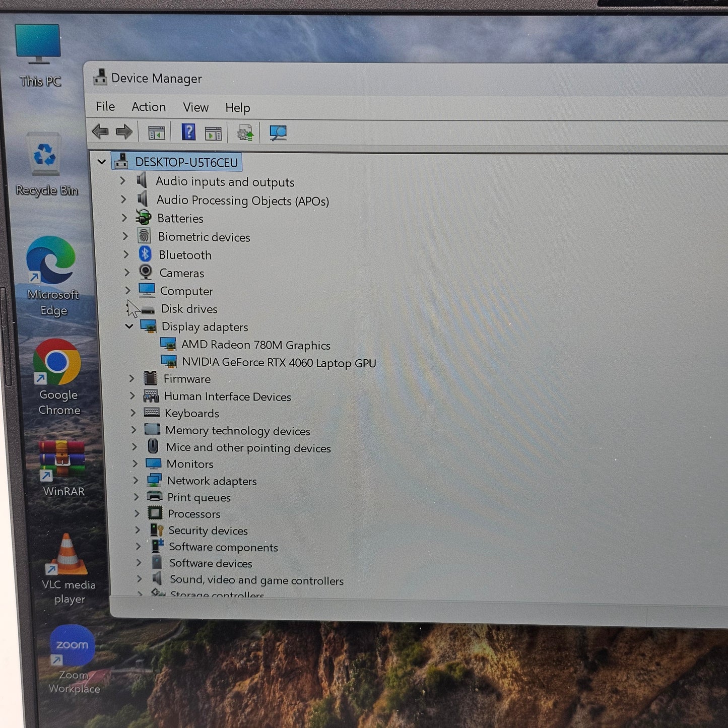Click the Back arrow toolbar icon
This screenshot has height=728, width=728.
point(100,132)
